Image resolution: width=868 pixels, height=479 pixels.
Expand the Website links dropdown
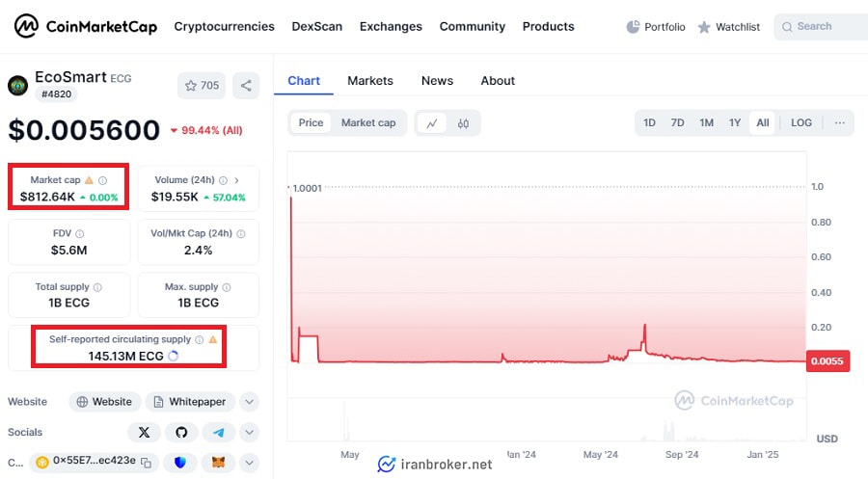(249, 402)
